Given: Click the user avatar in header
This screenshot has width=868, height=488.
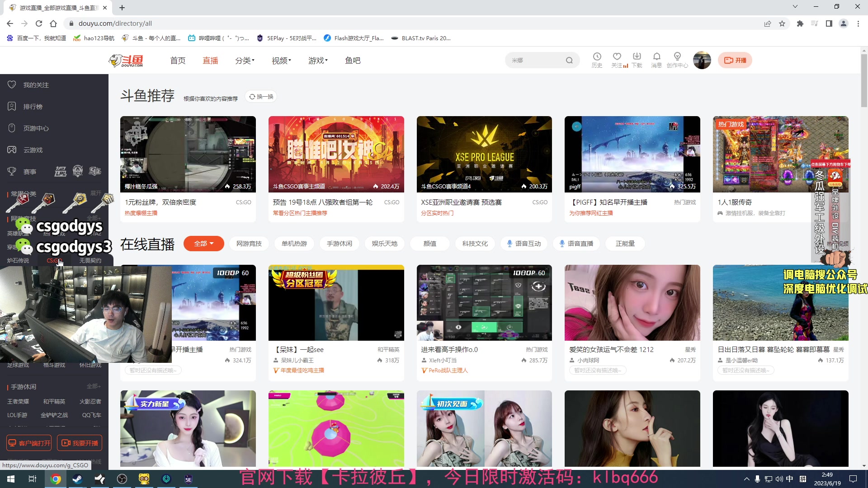Looking at the screenshot, I should (702, 60).
